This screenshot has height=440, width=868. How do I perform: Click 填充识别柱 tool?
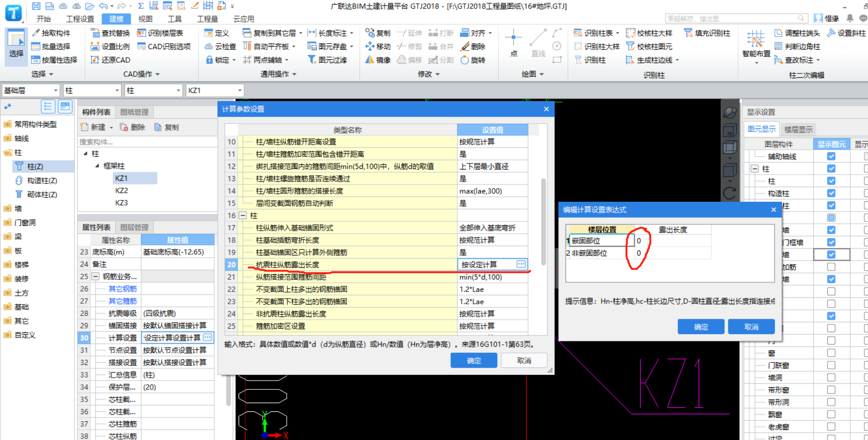click(707, 33)
